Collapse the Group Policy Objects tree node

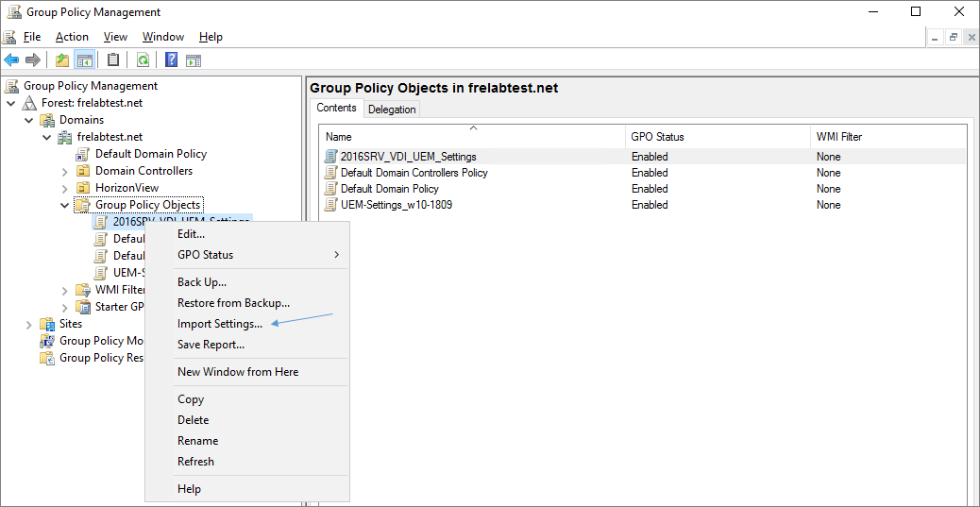[x=64, y=205]
